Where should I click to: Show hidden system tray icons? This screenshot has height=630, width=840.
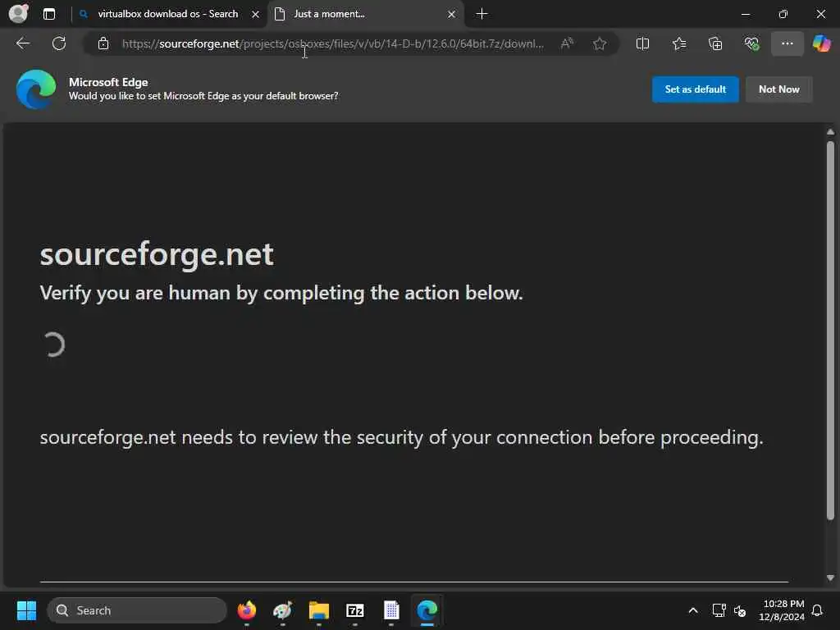[x=692, y=610]
